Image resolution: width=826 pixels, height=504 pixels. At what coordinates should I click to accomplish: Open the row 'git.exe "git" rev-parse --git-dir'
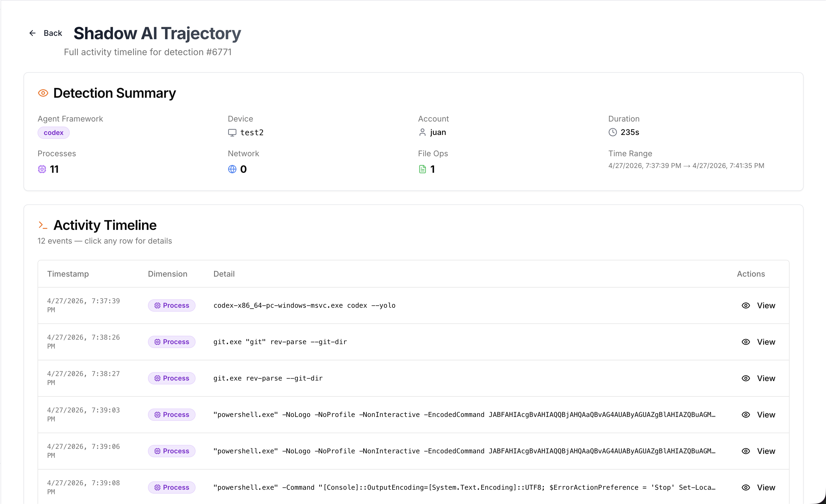point(413,342)
